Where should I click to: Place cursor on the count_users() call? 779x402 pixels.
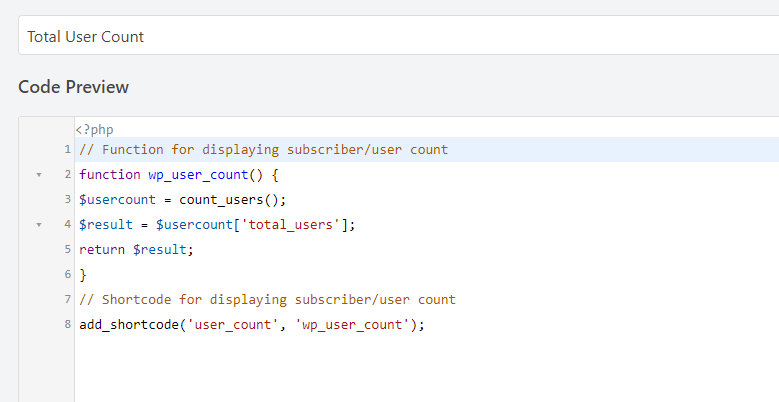click(x=231, y=200)
